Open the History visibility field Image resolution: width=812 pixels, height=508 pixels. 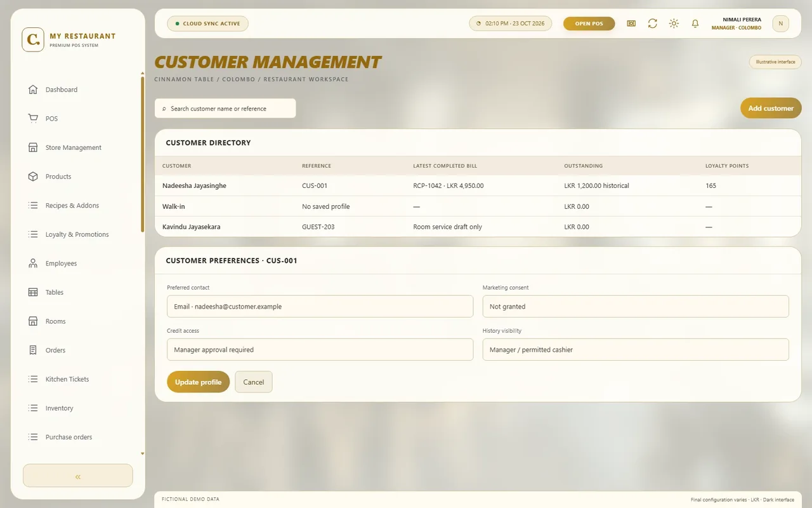(636, 349)
